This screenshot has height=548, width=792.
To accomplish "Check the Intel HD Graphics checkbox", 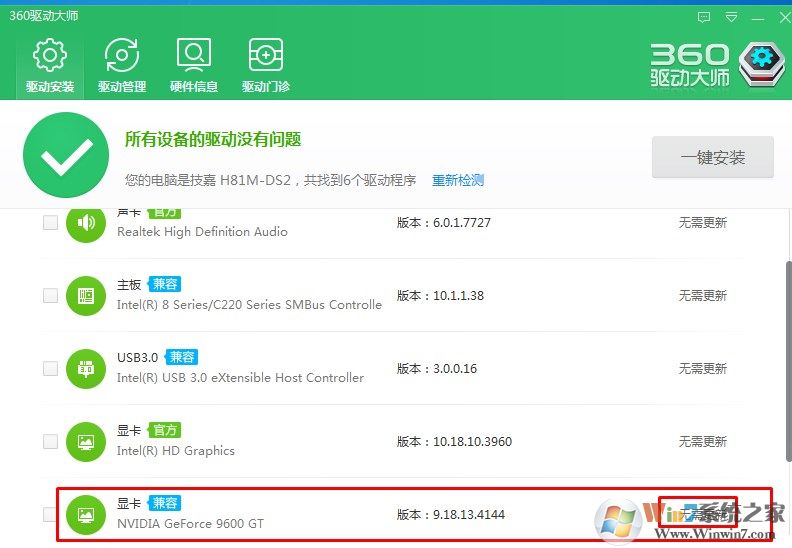I will 51,441.
